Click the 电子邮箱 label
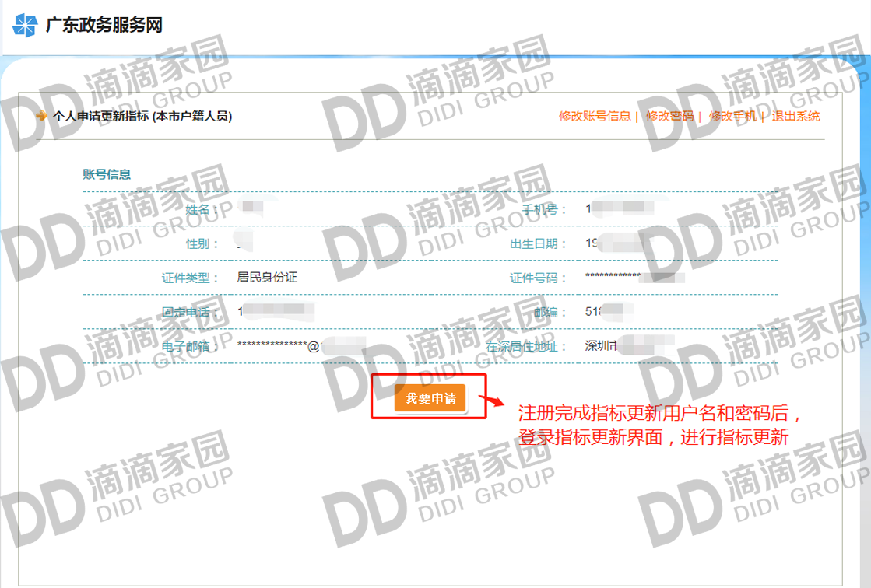The image size is (871, 588). 189,346
